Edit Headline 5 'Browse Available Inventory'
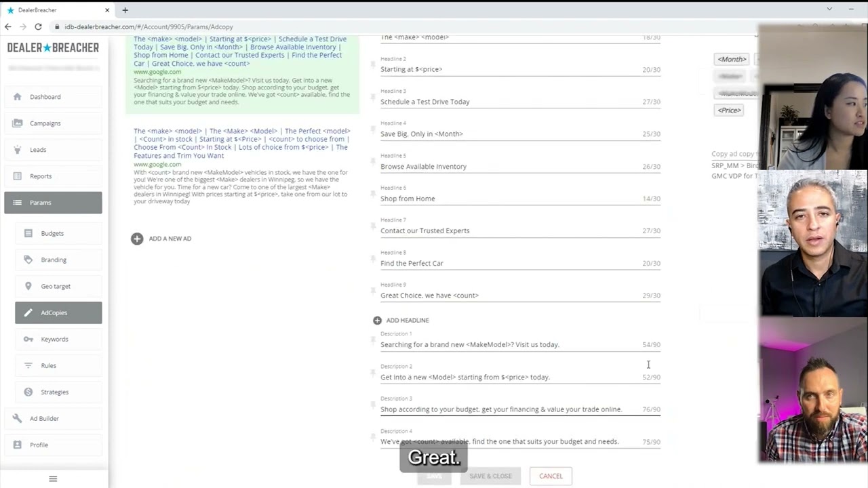Image resolution: width=868 pixels, height=488 pixels. [520, 166]
